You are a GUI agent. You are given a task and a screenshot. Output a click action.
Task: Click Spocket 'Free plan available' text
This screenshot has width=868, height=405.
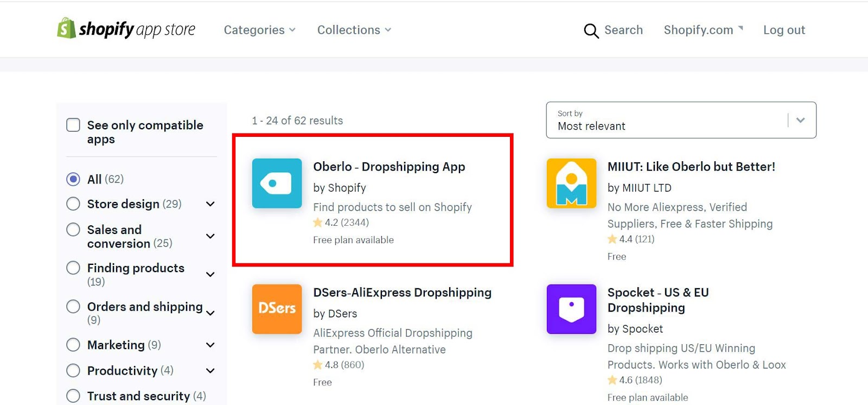pyautogui.click(x=648, y=397)
